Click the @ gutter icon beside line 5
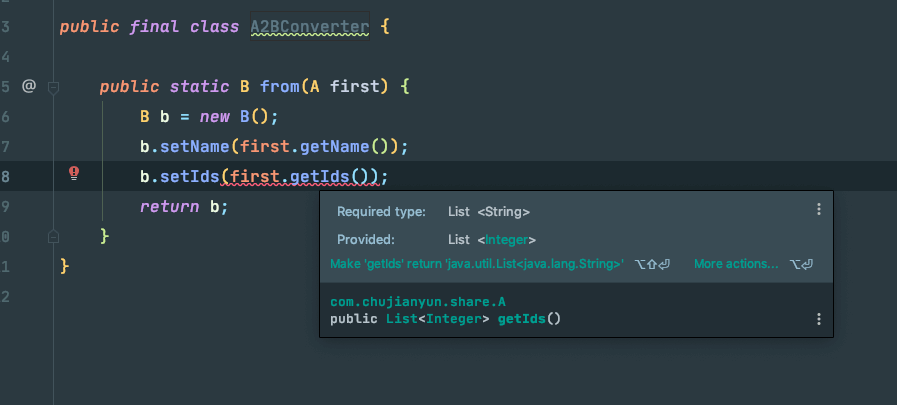This screenshot has width=897, height=405. (x=29, y=86)
